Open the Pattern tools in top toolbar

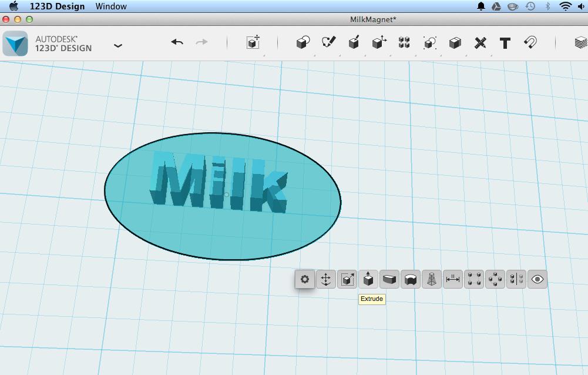coord(404,42)
